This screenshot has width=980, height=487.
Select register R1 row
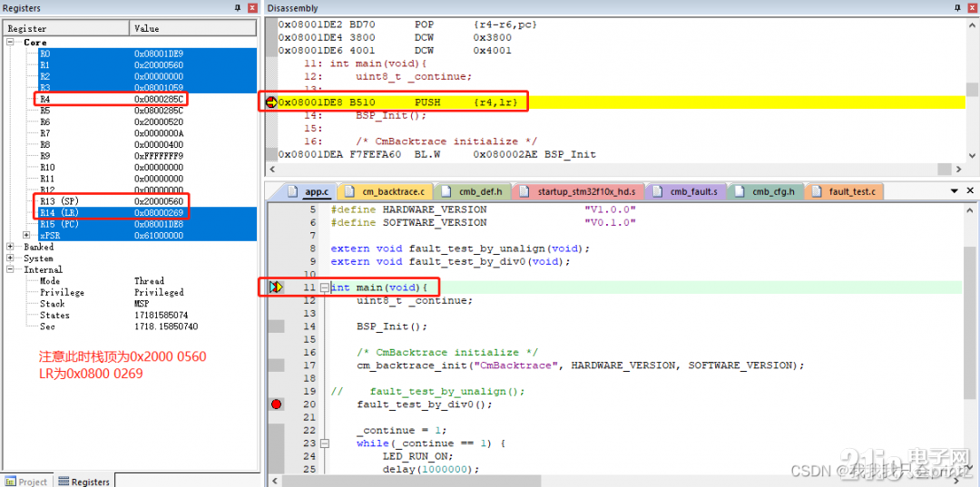147,65
